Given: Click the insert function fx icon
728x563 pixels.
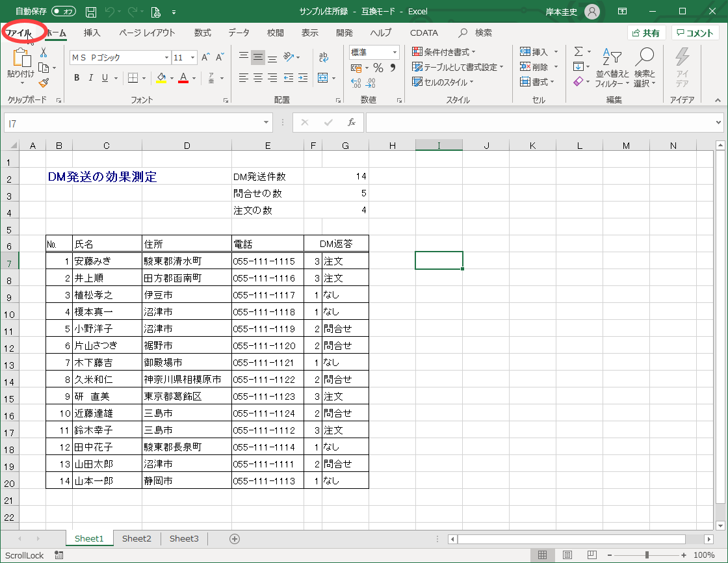Looking at the screenshot, I should point(351,122).
